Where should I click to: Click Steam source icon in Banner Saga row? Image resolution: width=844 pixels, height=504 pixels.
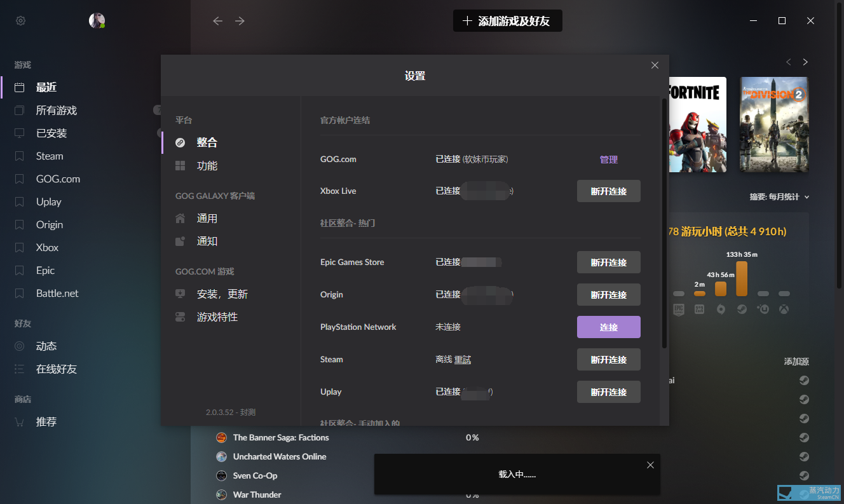click(804, 437)
